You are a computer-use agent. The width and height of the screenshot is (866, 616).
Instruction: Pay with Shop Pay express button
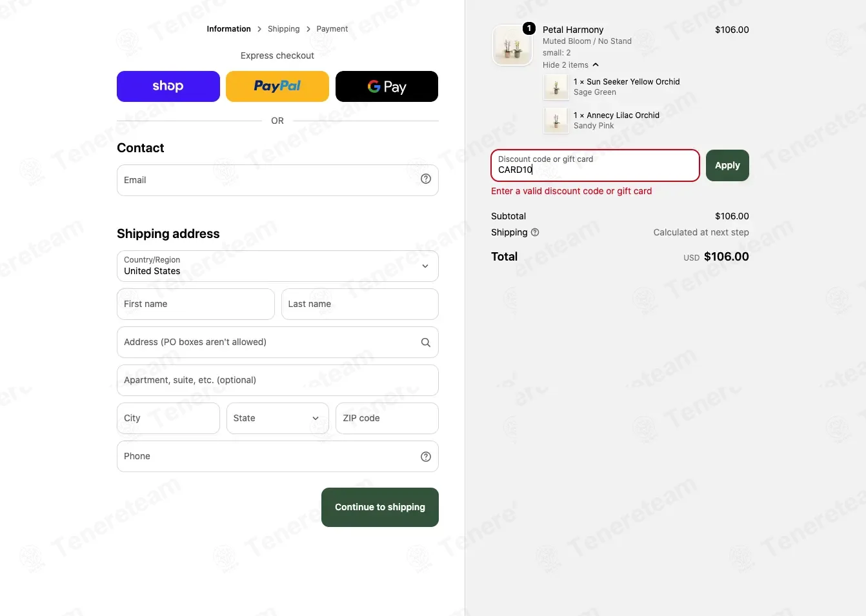168,86
